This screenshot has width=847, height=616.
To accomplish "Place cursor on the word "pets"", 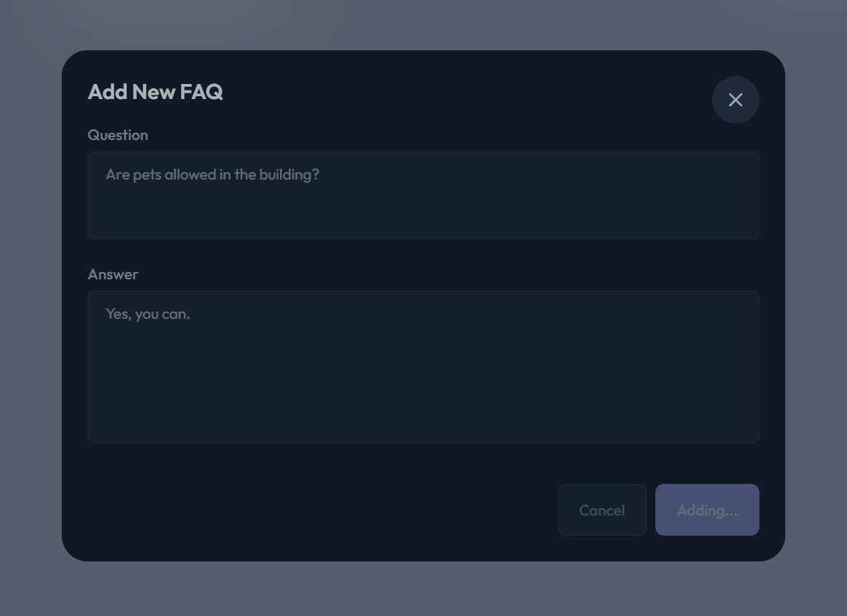I will [x=147, y=174].
